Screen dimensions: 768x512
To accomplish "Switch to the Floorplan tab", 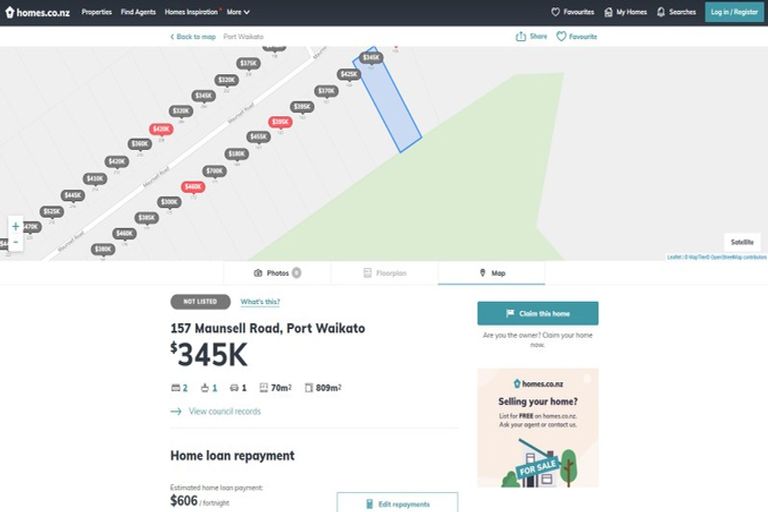I will pyautogui.click(x=384, y=273).
